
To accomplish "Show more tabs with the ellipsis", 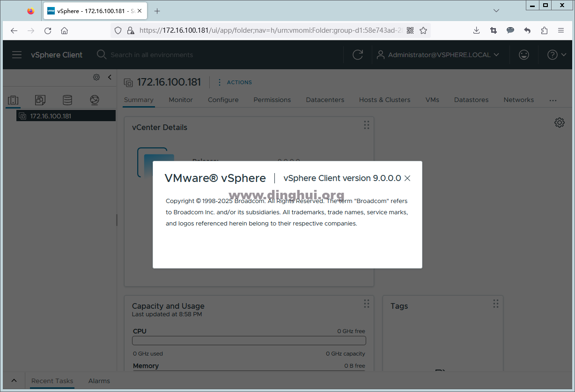I will [553, 100].
